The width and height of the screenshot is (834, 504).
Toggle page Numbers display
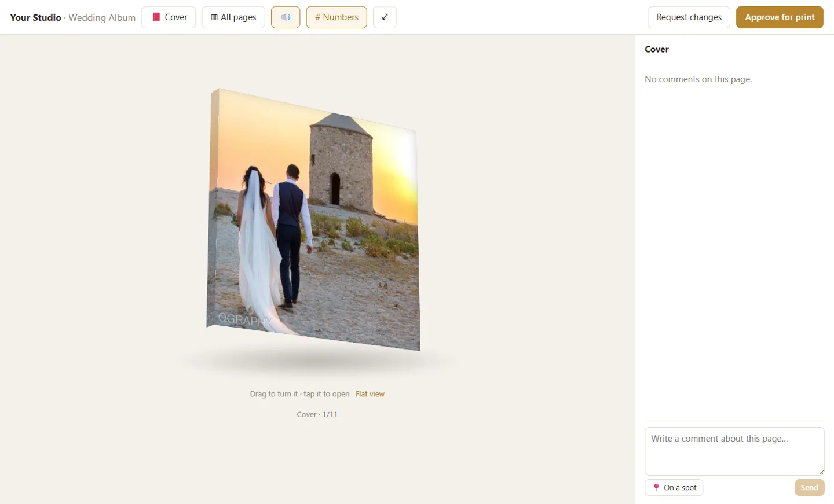pos(336,17)
